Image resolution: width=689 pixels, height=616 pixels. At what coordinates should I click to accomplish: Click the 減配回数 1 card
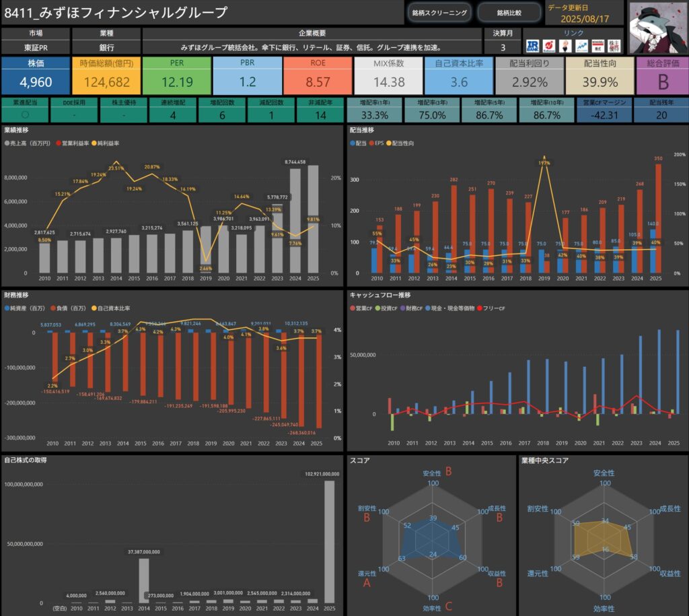tap(271, 110)
